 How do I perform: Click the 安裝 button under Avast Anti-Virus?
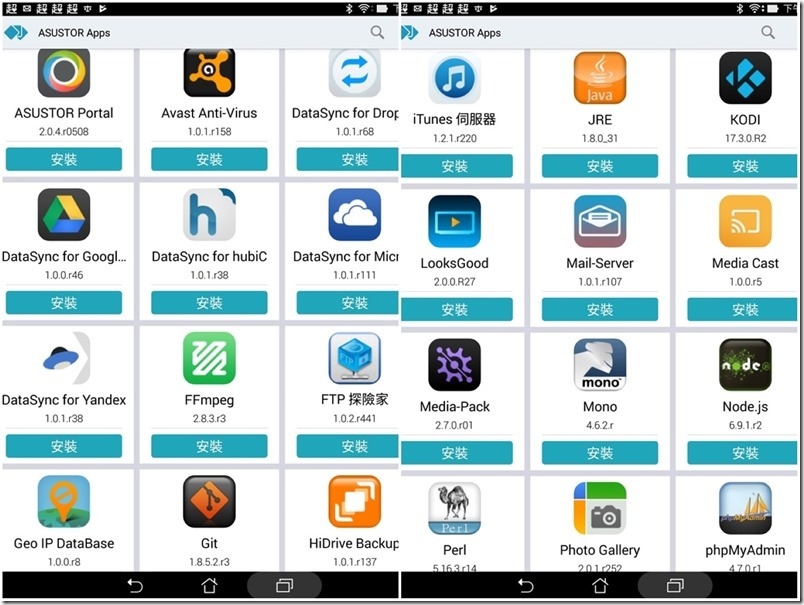click(209, 159)
